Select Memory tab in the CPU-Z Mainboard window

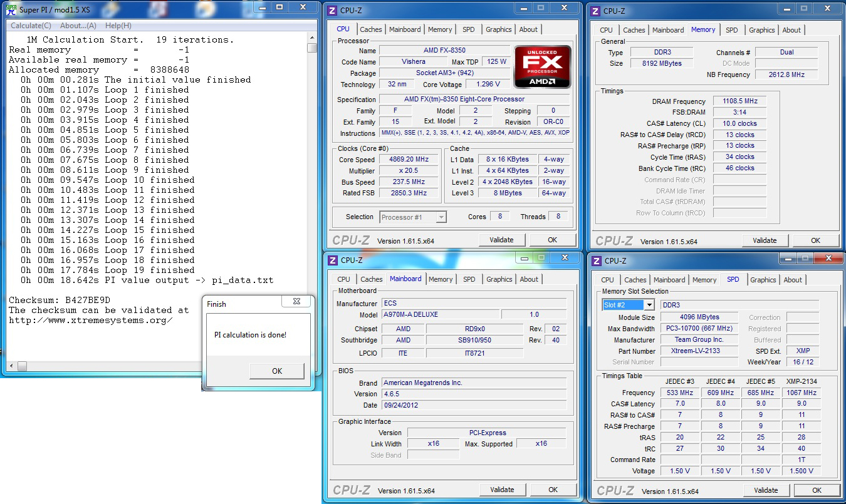tap(441, 279)
